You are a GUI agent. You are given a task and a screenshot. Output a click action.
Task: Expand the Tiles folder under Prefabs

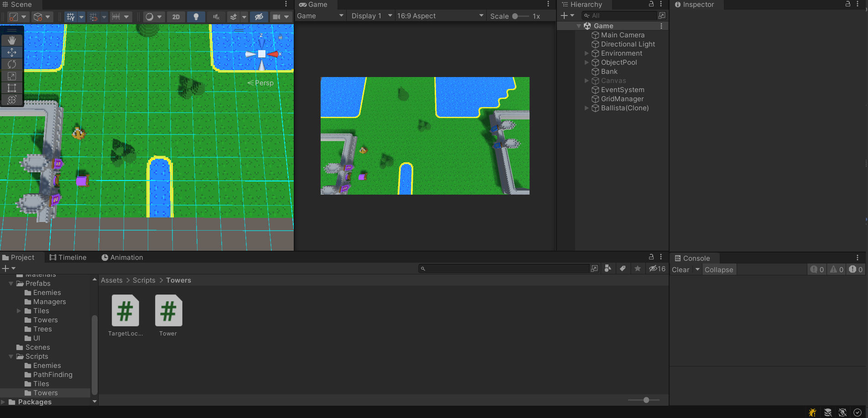coord(19,311)
